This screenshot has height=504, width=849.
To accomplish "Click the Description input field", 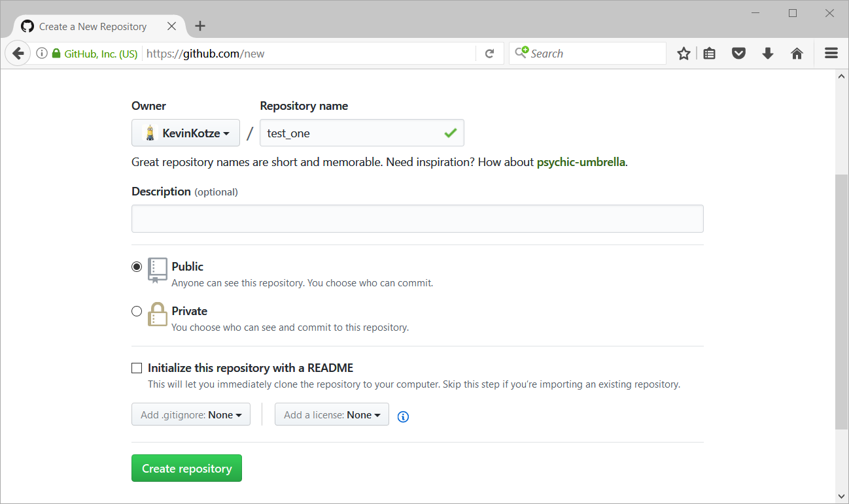I will coord(417,218).
